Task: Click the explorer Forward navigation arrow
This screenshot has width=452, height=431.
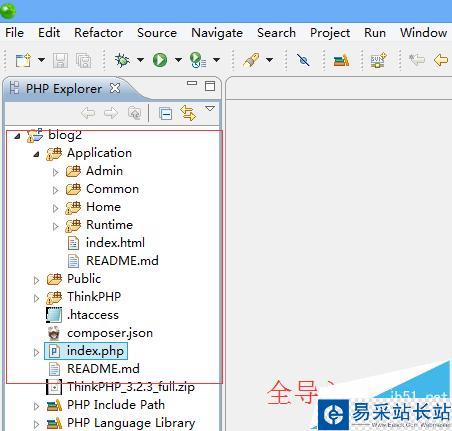Action: pyautogui.click(x=111, y=113)
